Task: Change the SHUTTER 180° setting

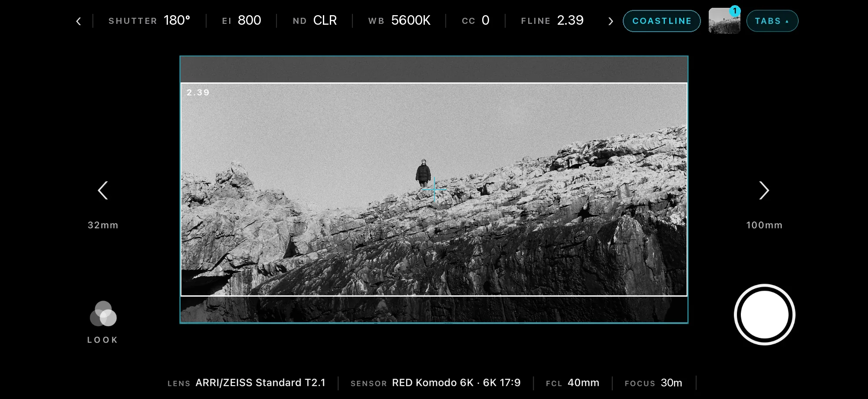Action: tap(149, 20)
